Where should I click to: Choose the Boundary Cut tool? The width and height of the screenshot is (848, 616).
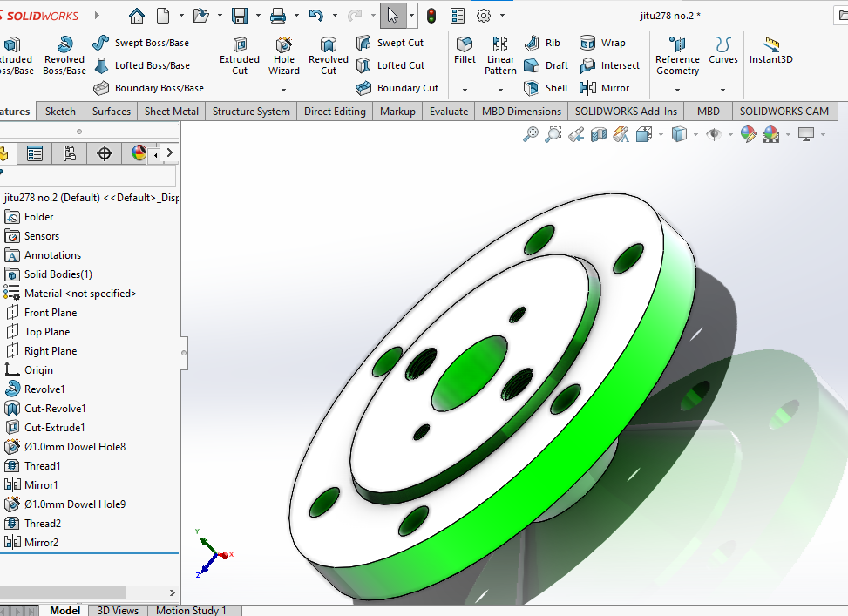pos(397,88)
